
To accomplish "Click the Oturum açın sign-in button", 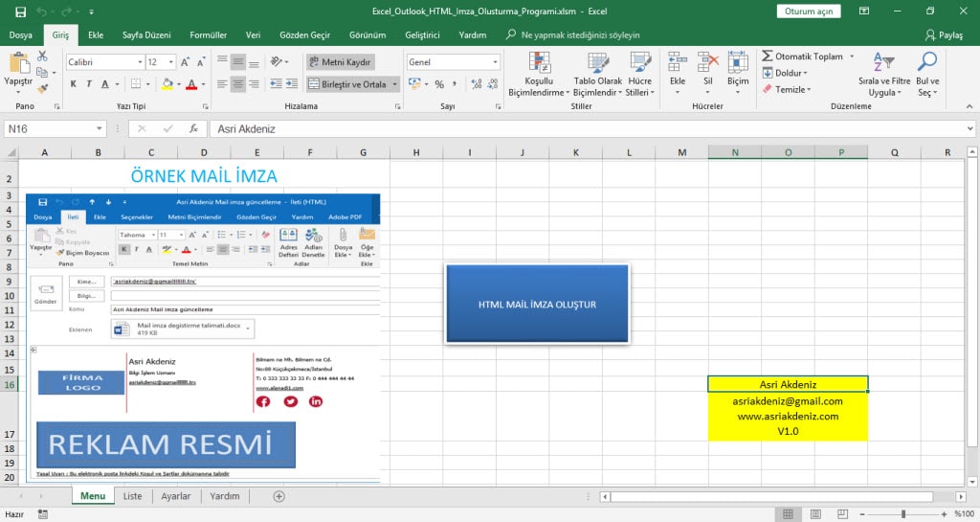I will click(x=808, y=11).
